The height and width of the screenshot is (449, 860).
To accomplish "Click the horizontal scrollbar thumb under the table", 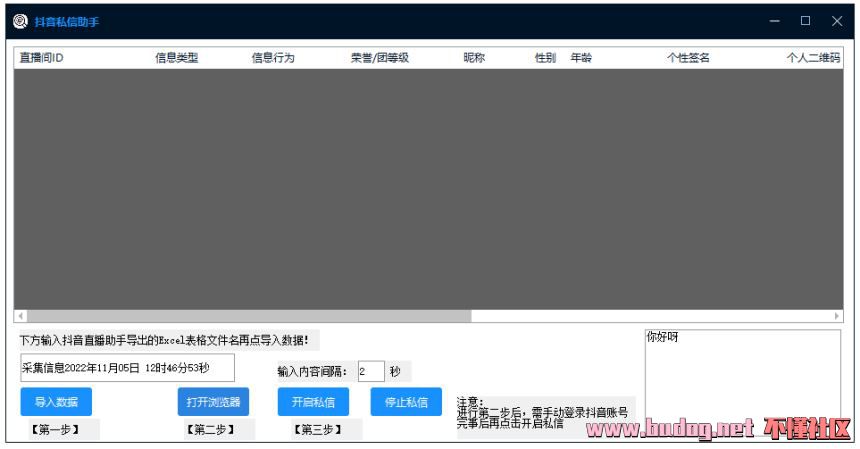I will click(249, 316).
